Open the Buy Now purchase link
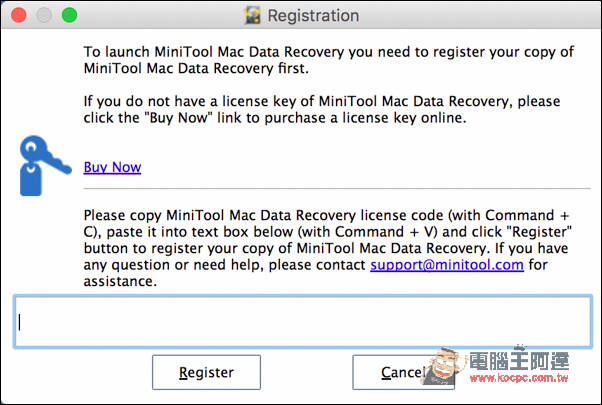Viewport: 602px width, 405px height. (112, 167)
